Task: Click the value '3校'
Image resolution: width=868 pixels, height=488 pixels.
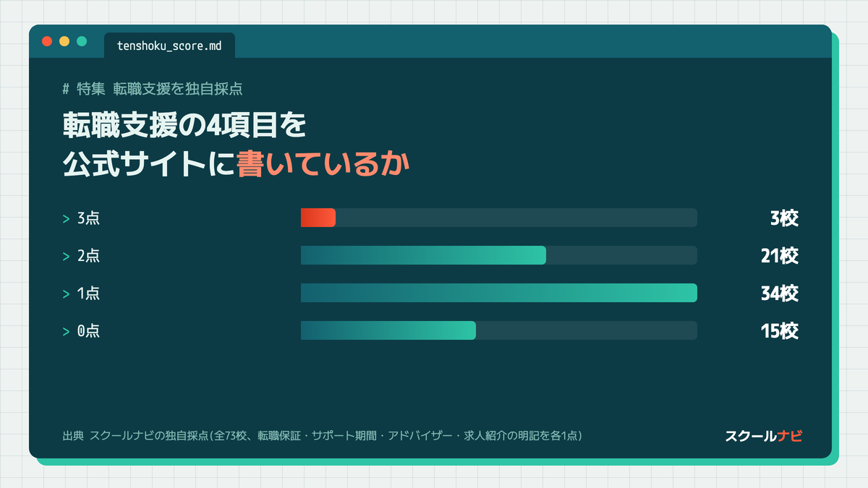Action: [x=784, y=218]
